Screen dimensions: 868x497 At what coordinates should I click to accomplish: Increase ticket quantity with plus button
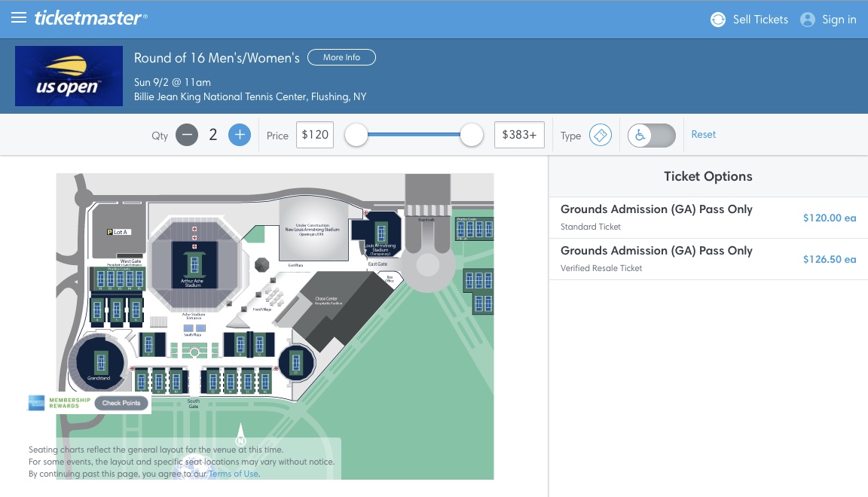[240, 135]
